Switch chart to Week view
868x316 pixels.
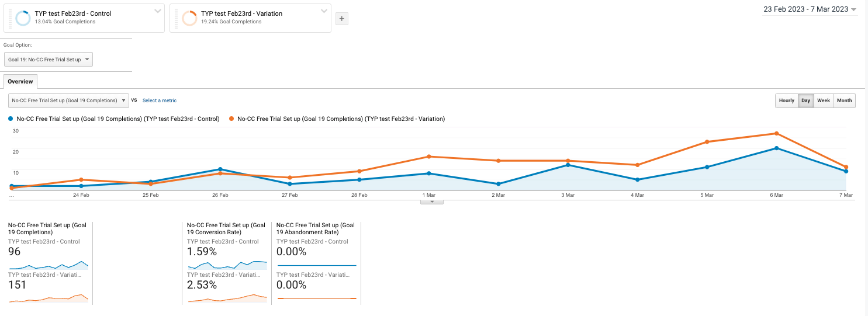[823, 100]
